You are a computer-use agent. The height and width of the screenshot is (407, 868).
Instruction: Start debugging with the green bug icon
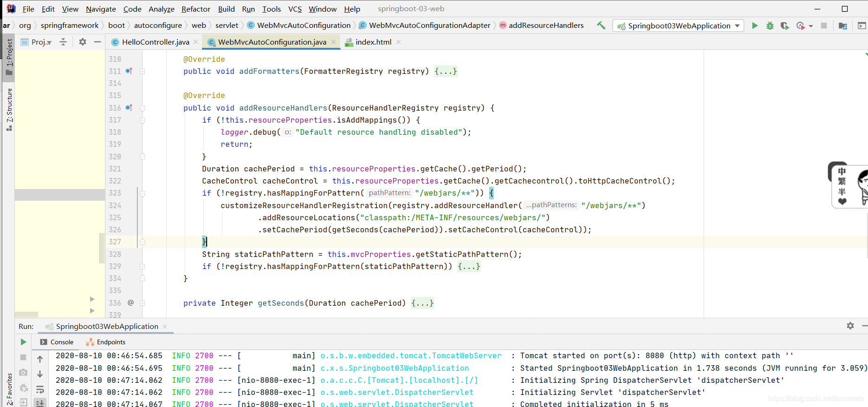(770, 26)
